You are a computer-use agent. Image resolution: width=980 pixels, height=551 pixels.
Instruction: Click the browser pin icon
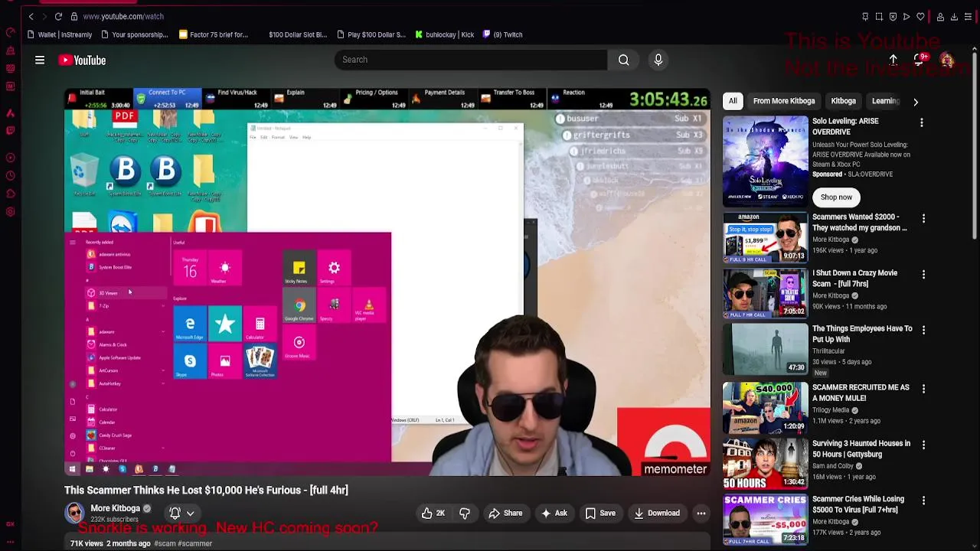coord(865,16)
